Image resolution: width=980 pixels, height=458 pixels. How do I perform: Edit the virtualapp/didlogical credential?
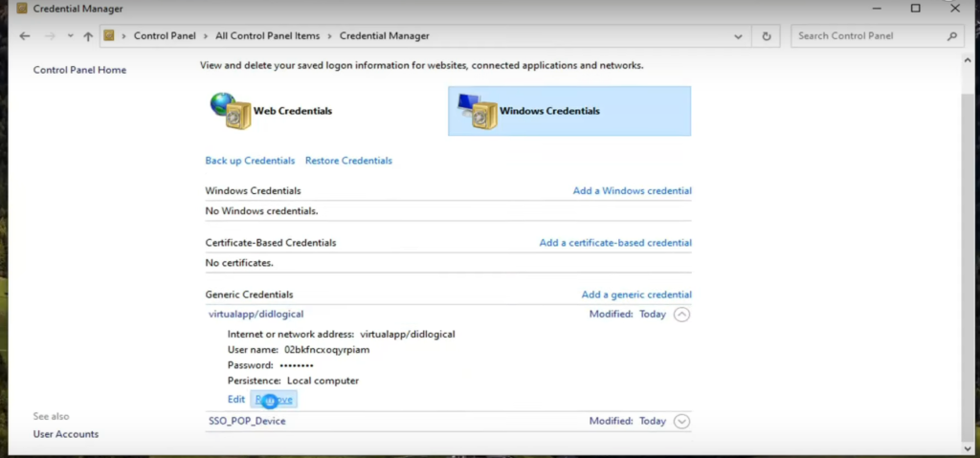click(236, 399)
